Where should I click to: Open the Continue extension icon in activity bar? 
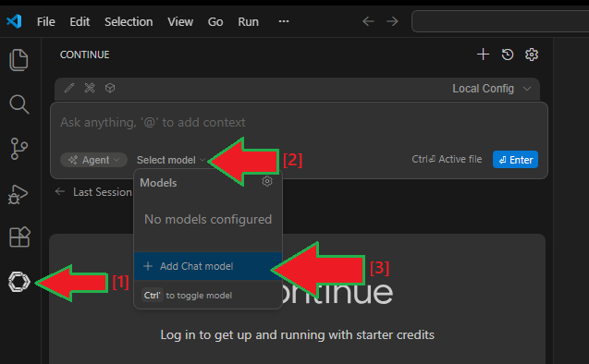click(x=19, y=282)
